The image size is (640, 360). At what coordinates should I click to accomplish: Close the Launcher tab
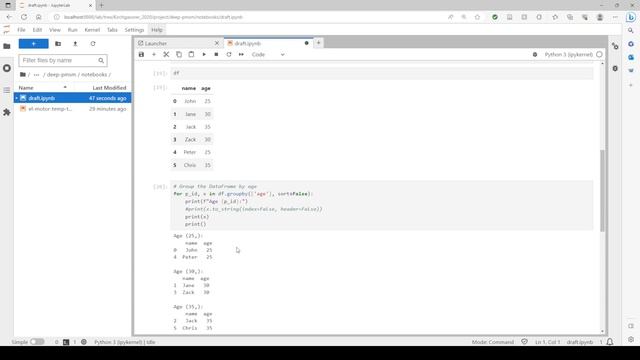tap(217, 43)
